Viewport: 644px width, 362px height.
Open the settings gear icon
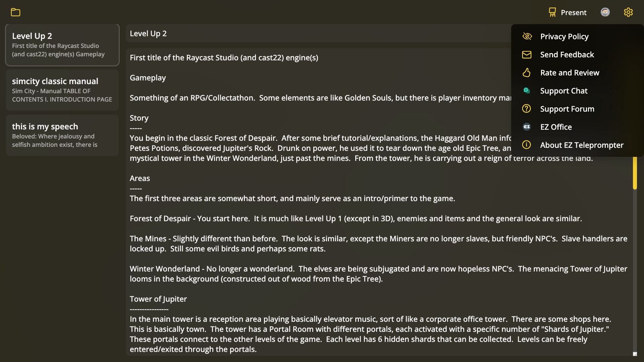pyautogui.click(x=628, y=12)
